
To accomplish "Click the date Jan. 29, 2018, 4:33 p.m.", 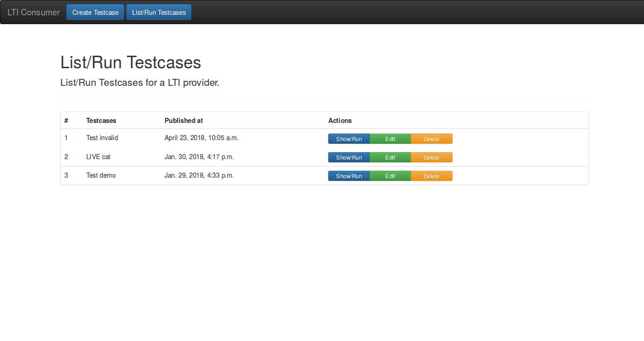I will 199,175.
